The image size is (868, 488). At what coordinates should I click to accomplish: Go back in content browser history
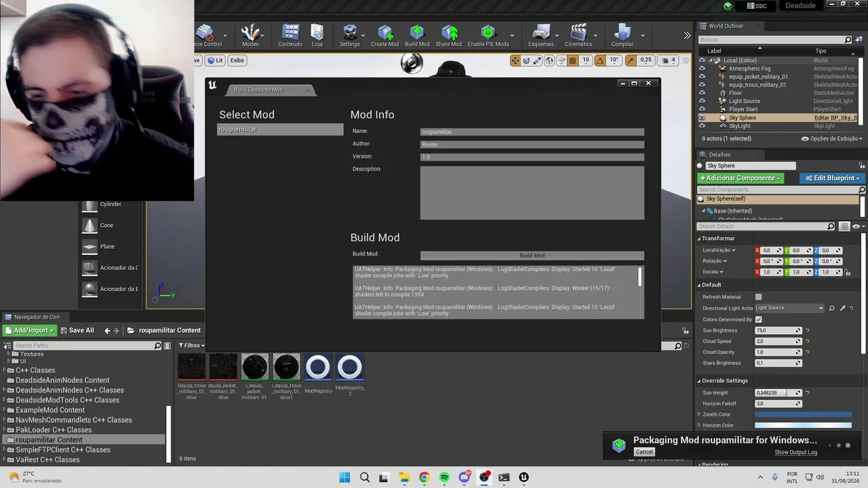click(x=107, y=330)
